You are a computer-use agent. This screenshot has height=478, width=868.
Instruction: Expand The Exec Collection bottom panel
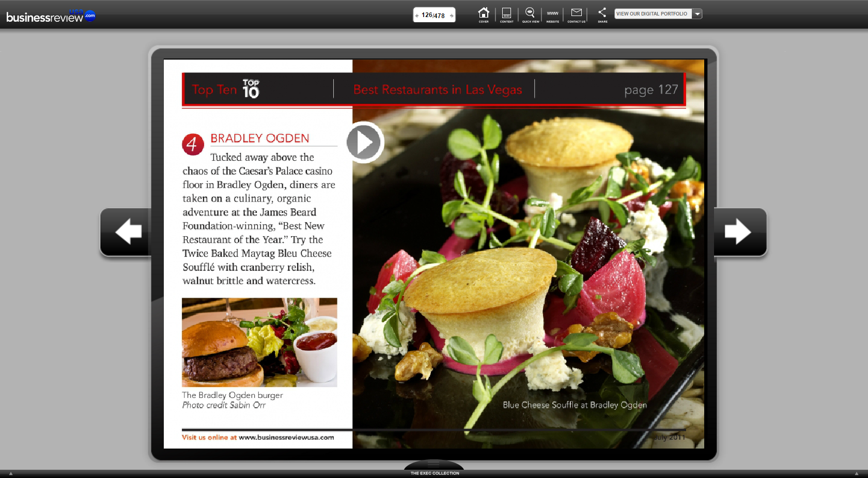pyautogui.click(x=434, y=468)
